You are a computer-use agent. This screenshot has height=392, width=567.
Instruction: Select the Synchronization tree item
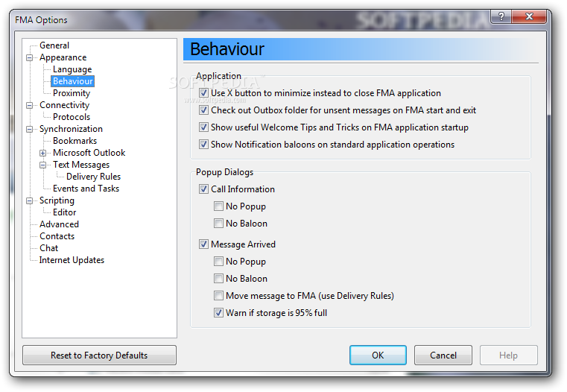click(71, 129)
